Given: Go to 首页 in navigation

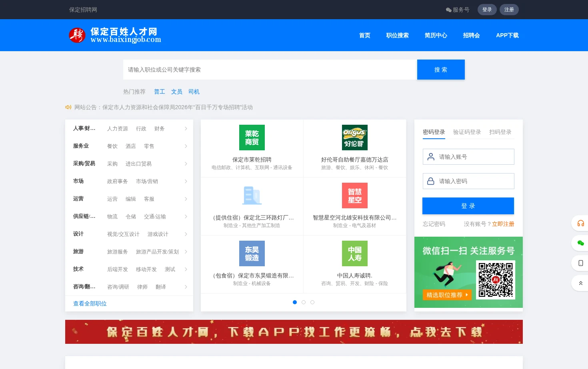Looking at the screenshot, I should pyautogui.click(x=365, y=35).
